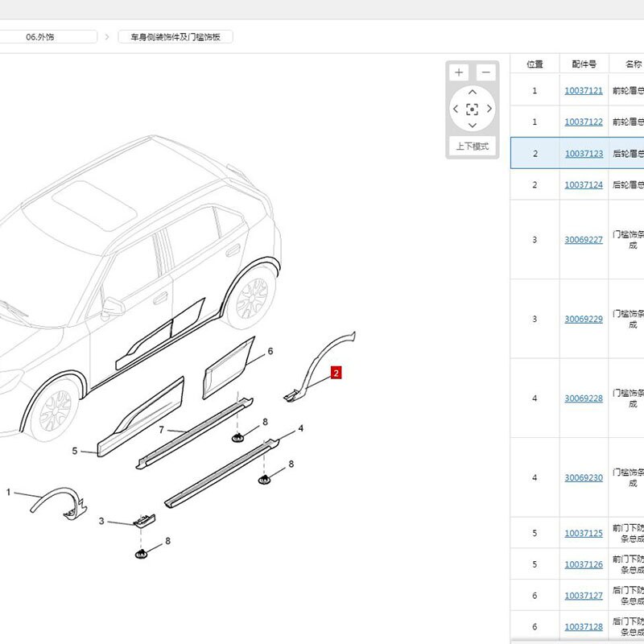This screenshot has height=644, width=644.
Task: Select the highlighted row with position 2 for 10037123
Action: point(577,153)
